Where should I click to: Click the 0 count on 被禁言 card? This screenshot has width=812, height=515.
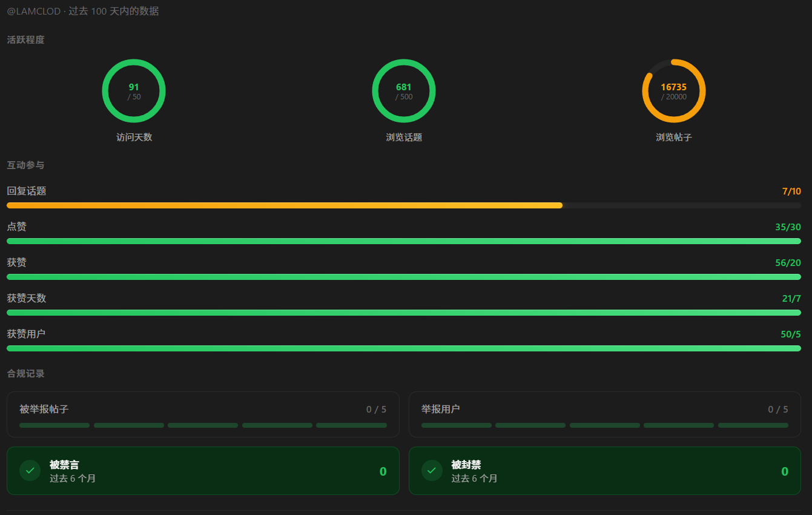pyautogui.click(x=383, y=471)
